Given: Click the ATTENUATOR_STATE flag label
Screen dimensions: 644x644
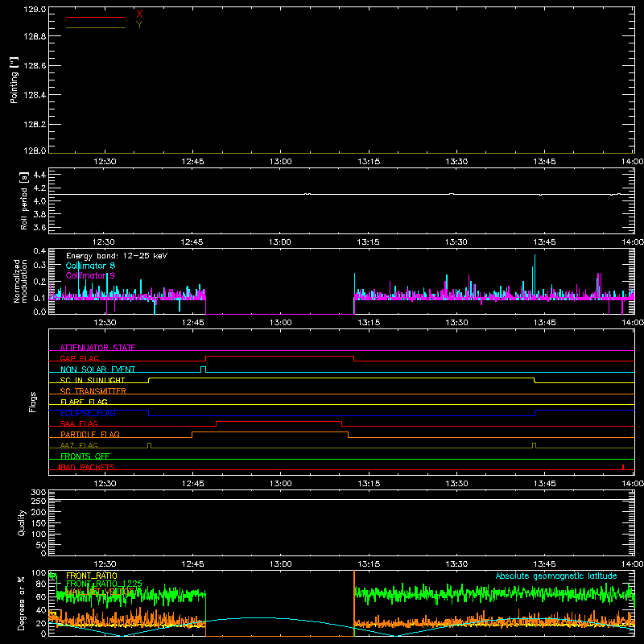Looking at the screenshot, I should 97,348.
